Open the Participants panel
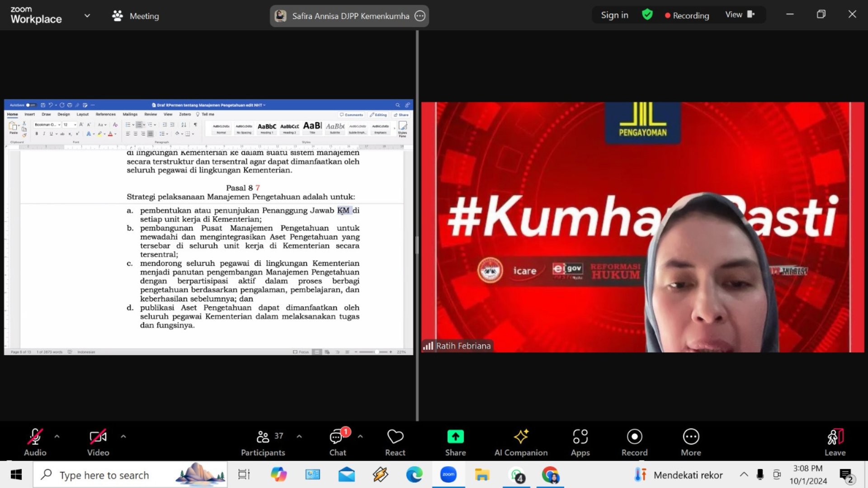 click(263, 442)
